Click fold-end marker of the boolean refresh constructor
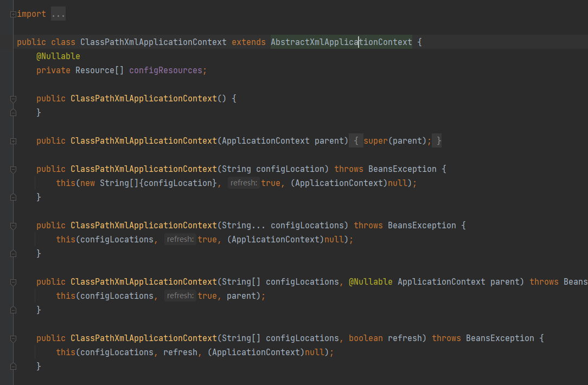This screenshot has width=588, height=385. [13, 367]
